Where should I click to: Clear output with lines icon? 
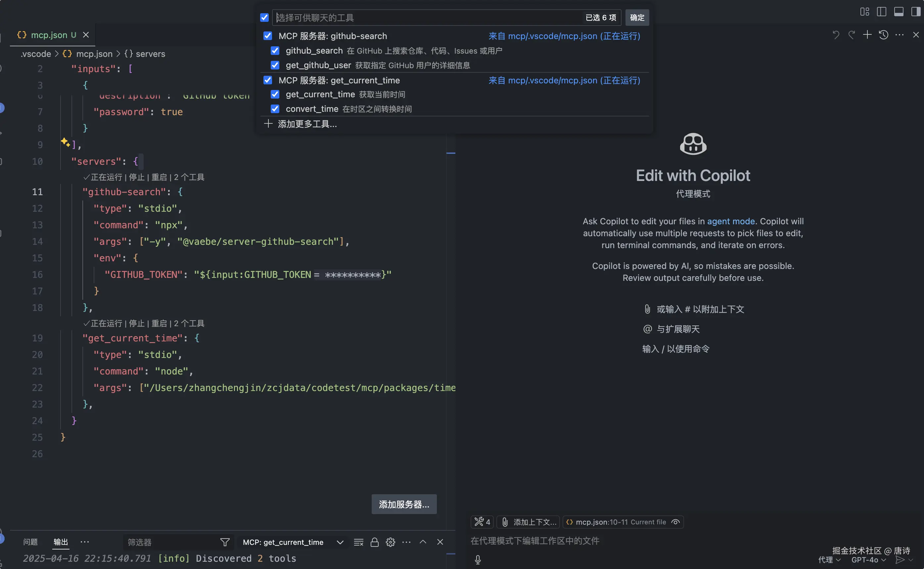pos(358,542)
